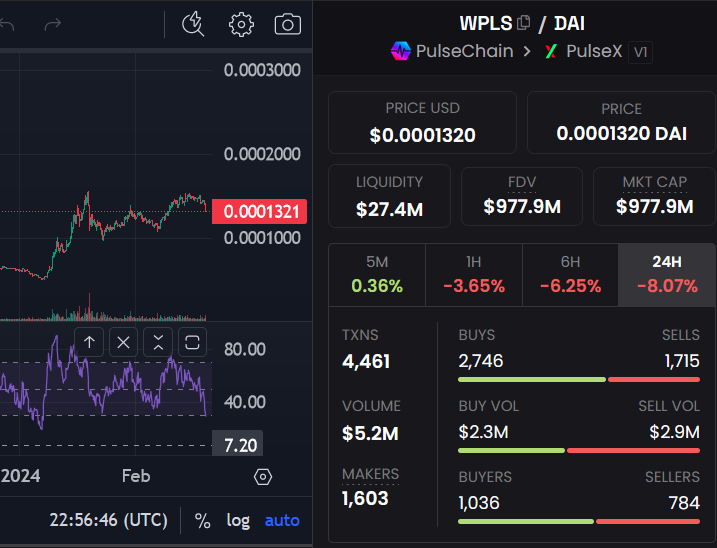Image resolution: width=717 pixels, height=548 pixels.
Task: Maximize the RSI indicator pane
Action: (192, 342)
